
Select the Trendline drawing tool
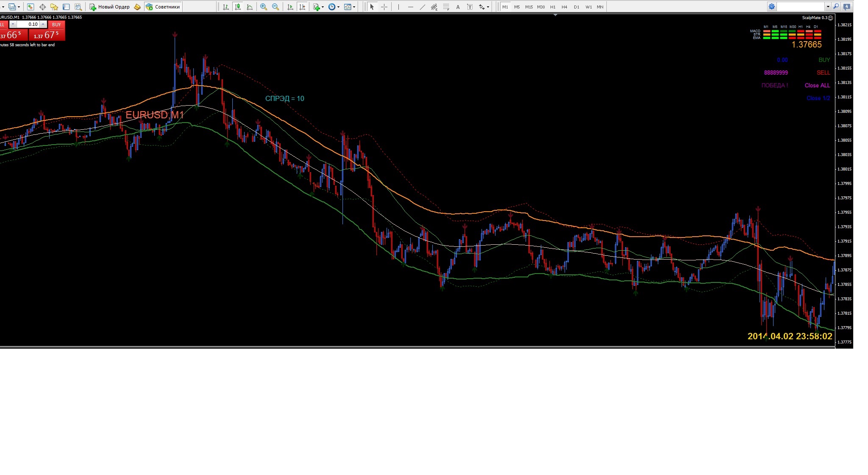[422, 7]
